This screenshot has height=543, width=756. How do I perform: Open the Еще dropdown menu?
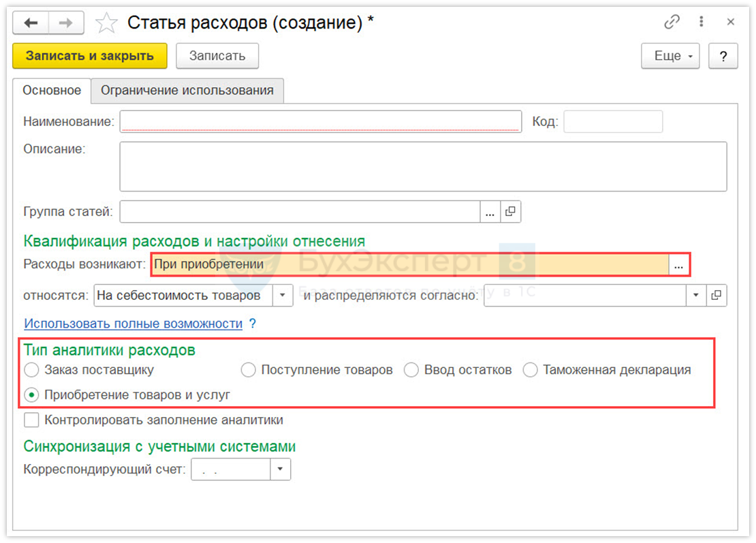tap(670, 56)
